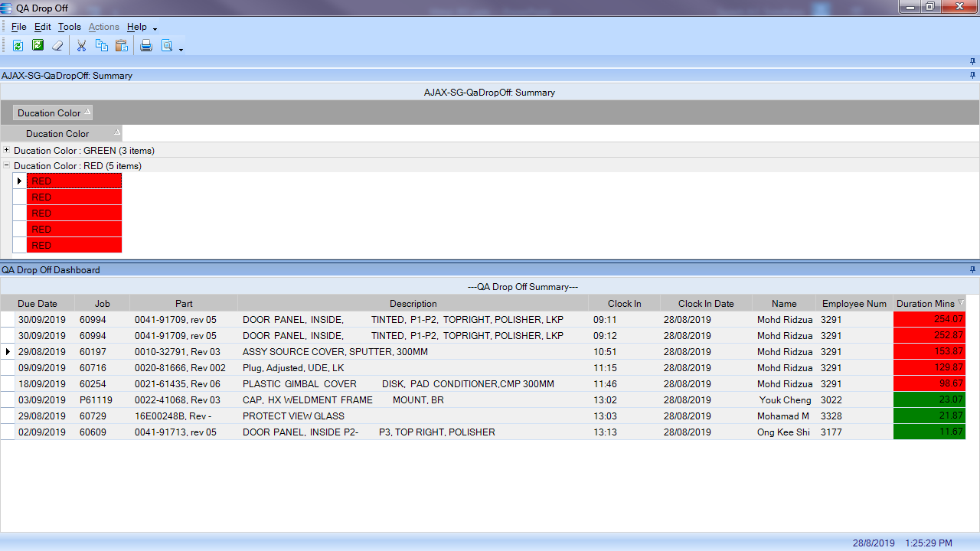
Task: Click description ASSY SOURCE COVER, SPUTTER, 300MM
Action: tap(335, 352)
